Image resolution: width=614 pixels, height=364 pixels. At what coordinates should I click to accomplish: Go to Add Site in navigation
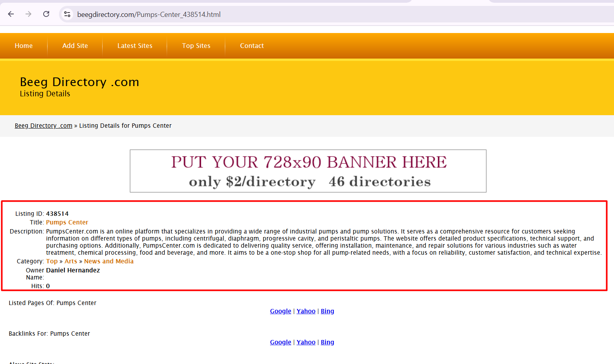tap(75, 46)
